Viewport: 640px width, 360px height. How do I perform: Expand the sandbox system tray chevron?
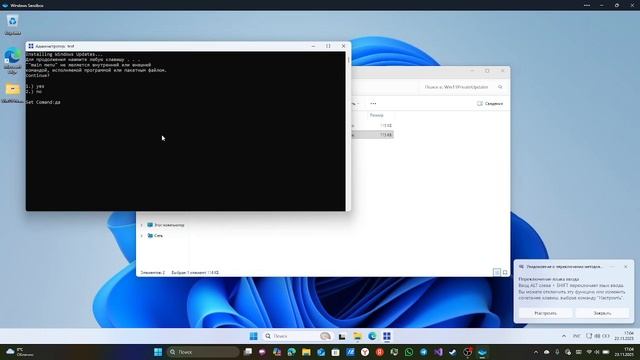[x=564, y=336]
